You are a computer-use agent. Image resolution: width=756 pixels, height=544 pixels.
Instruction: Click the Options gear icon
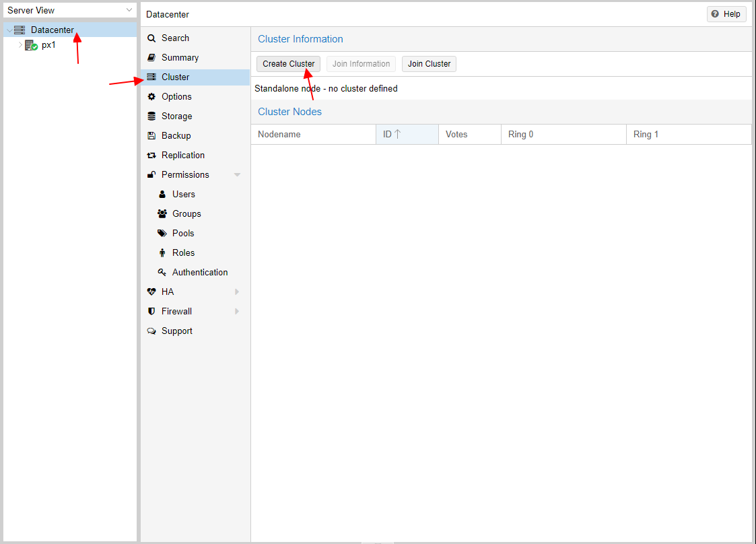pos(151,97)
